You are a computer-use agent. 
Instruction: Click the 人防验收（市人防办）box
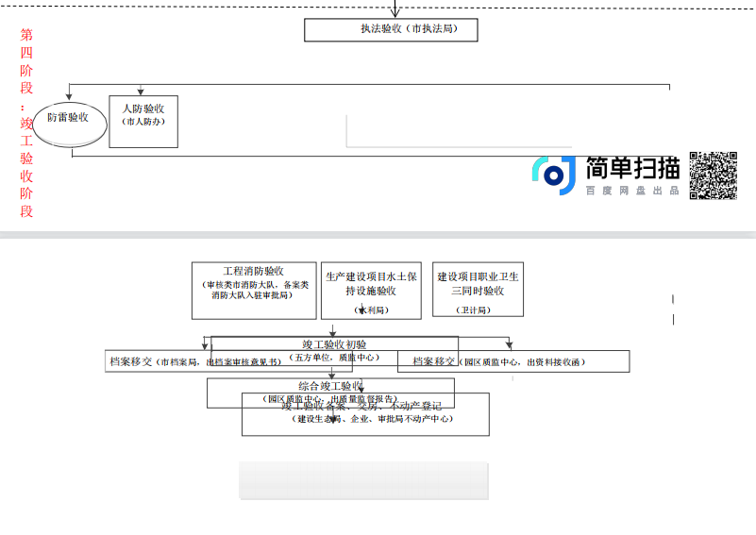pos(143,122)
